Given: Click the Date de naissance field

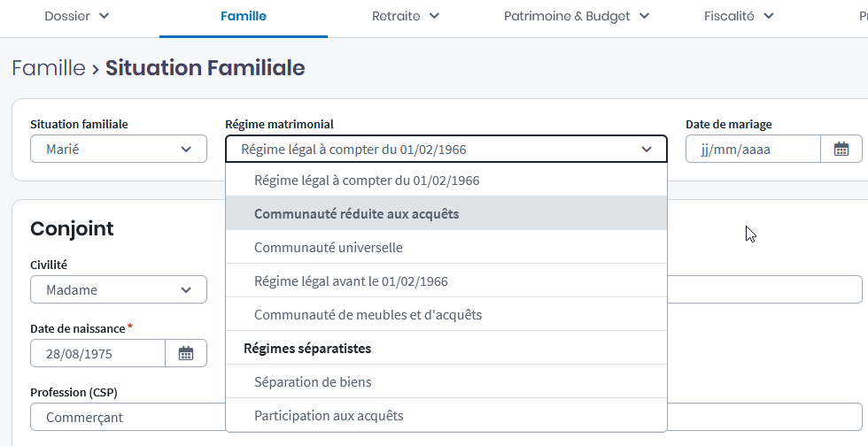Looking at the screenshot, I should coord(97,354).
